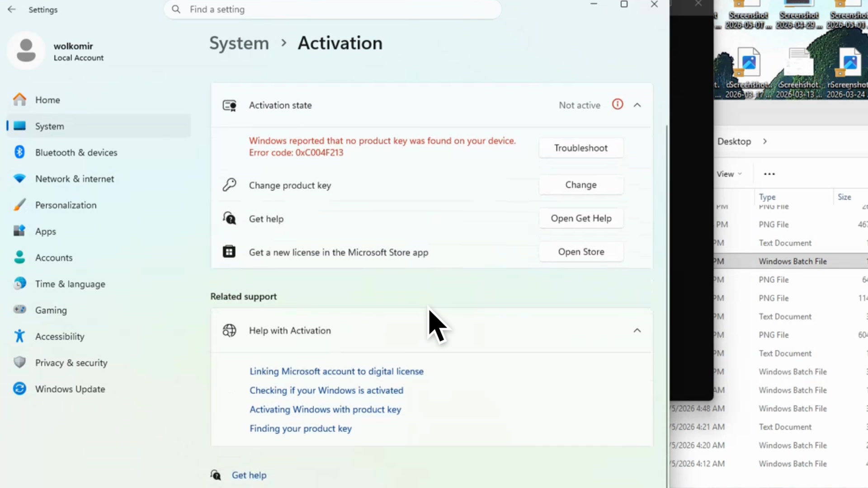Click the Accessibility figure icon

coord(19,336)
